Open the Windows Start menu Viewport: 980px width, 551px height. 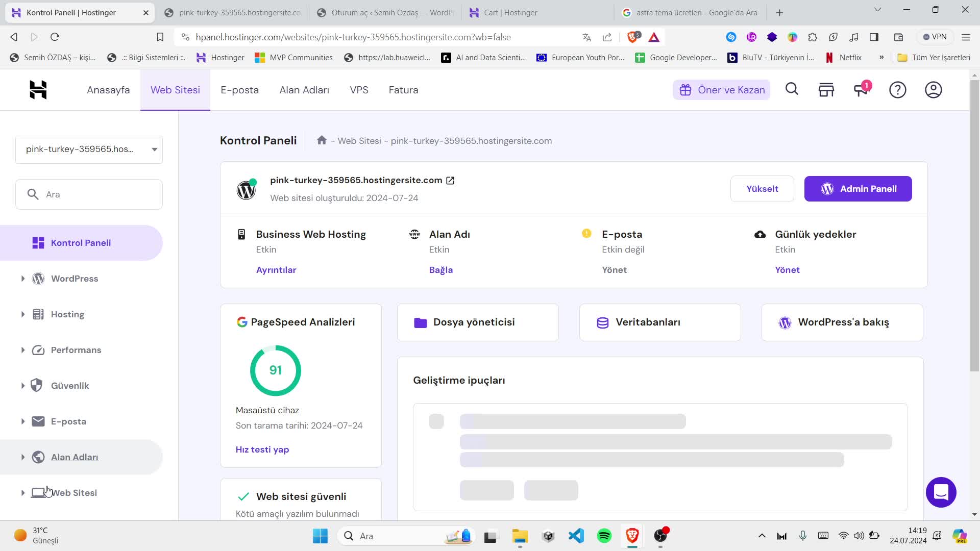click(320, 536)
